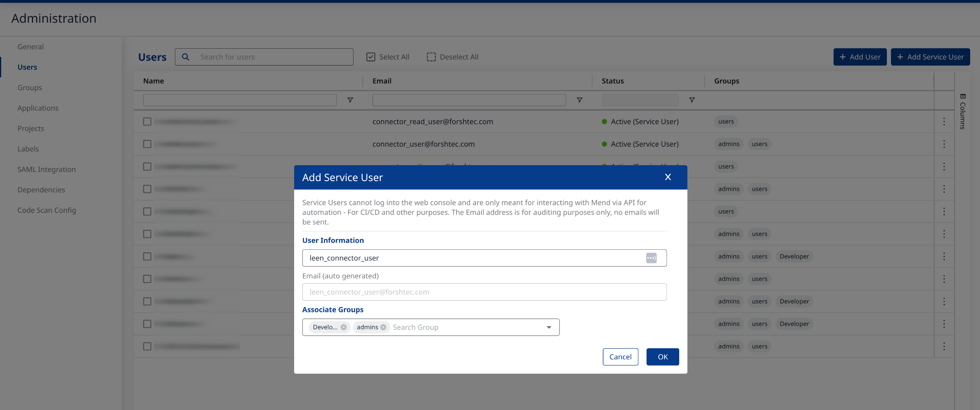Sort by the Name column header

point(153,81)
